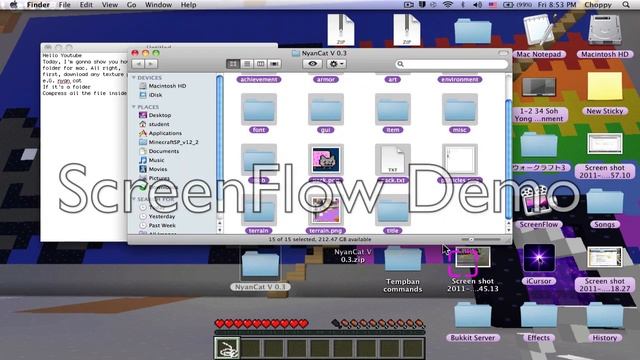Switch Finder to icon view
Image resolution: width=640 pixels, height=360 pixels.
coord(233,64)
